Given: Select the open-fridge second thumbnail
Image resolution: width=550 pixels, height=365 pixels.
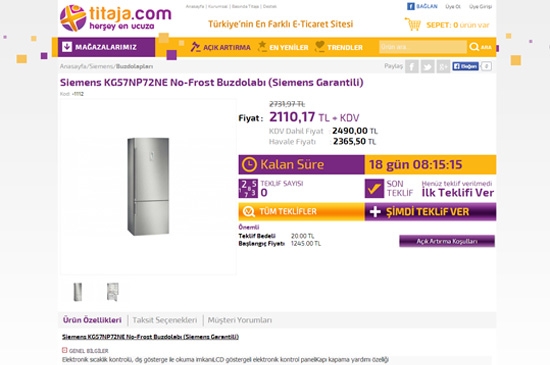Looking at the screenshot, I should click(x=113, y=292).
